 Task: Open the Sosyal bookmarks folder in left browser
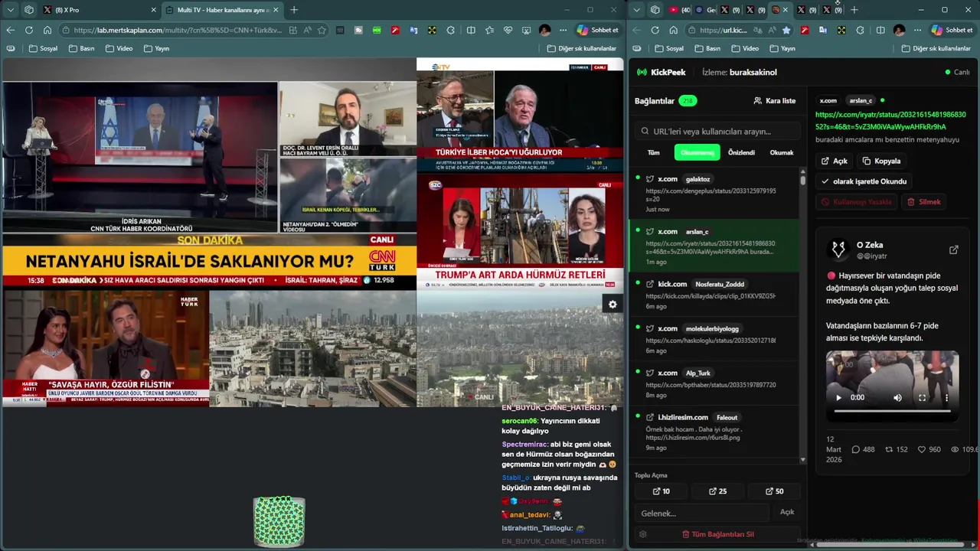click(43, 48)
